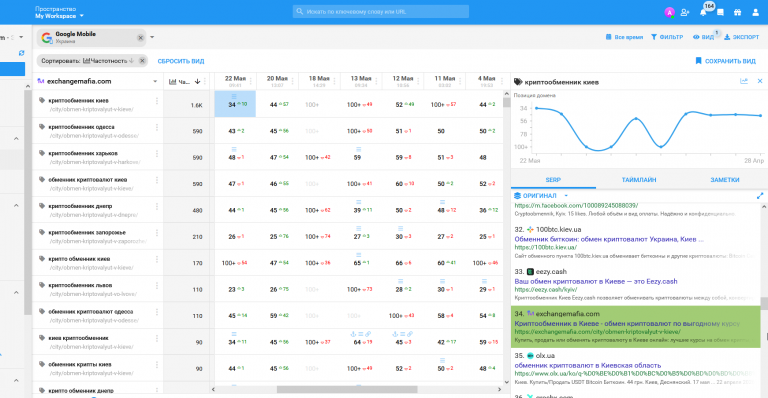The image size is (768, 398).
Task: Select position 44 cell under 20 Мая top row
Action: 277,104
